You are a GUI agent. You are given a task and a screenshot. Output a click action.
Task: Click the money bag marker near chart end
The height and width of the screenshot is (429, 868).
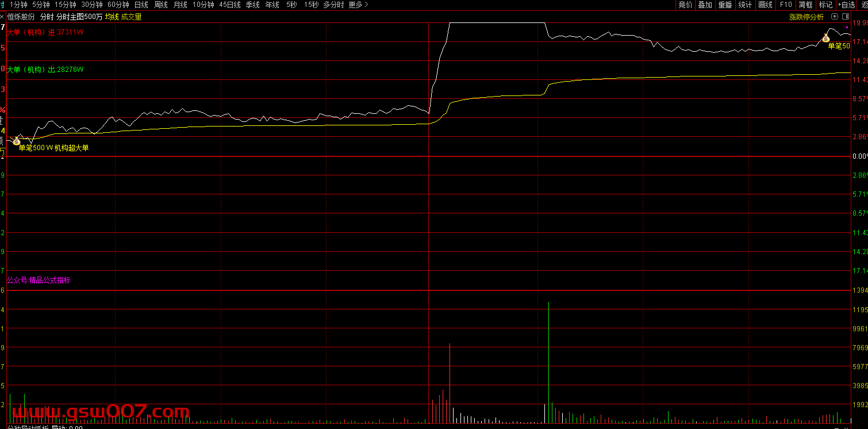825,39
